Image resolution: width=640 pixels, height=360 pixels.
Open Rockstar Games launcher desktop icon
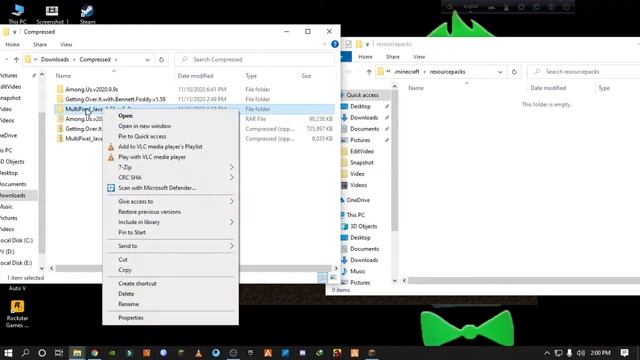17,313
